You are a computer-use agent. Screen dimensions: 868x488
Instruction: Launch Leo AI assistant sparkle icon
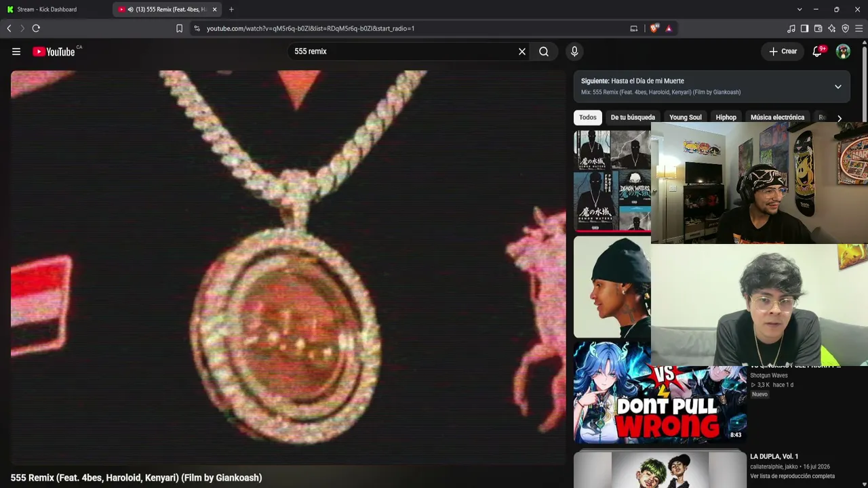tap(831, 28)
